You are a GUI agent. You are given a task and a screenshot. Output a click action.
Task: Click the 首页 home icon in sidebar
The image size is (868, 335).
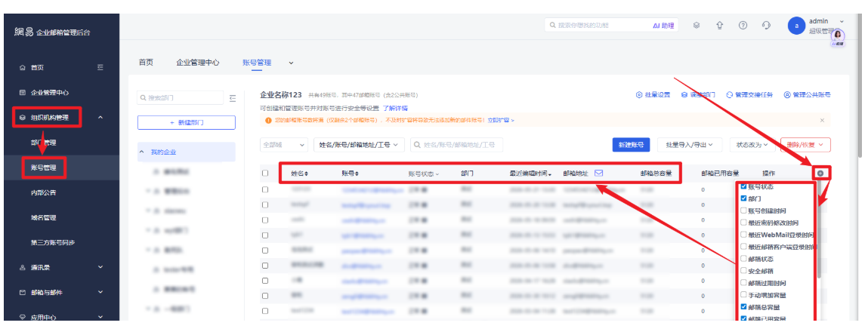pyautogui.click(x=22, y=67)
